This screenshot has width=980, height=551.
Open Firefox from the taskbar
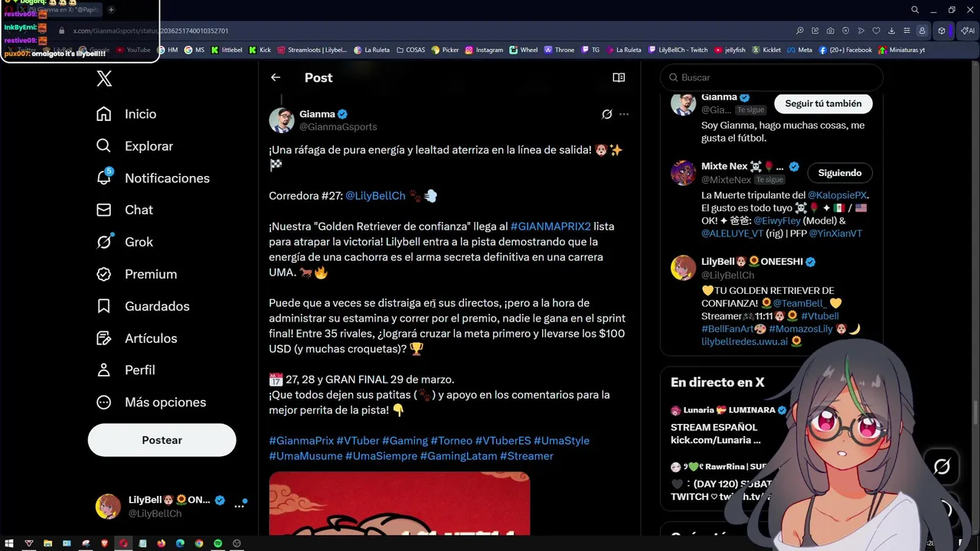tap(161, 543)
